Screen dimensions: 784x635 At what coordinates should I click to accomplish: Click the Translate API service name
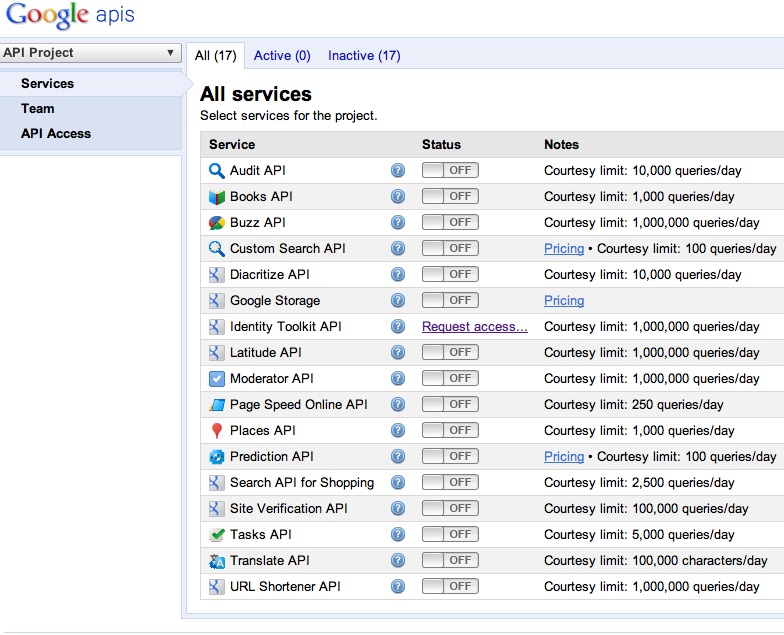pyautogui.click(x=270, y=560)
